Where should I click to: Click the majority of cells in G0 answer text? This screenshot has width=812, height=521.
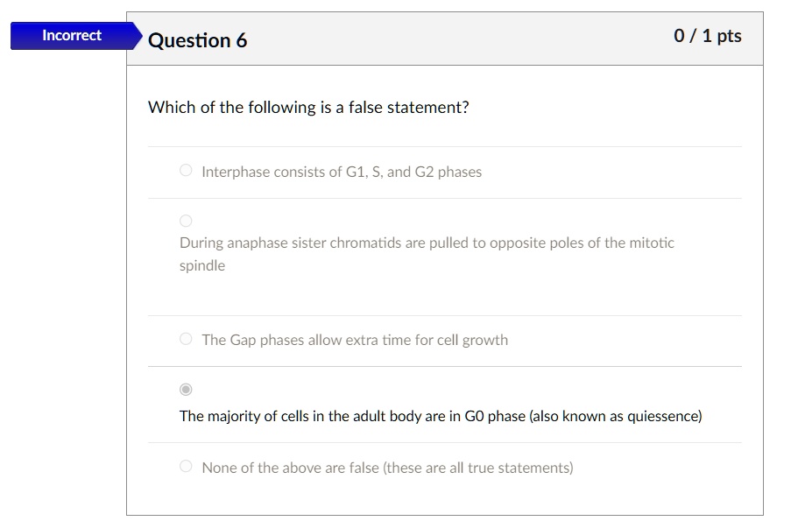[441, 417]
